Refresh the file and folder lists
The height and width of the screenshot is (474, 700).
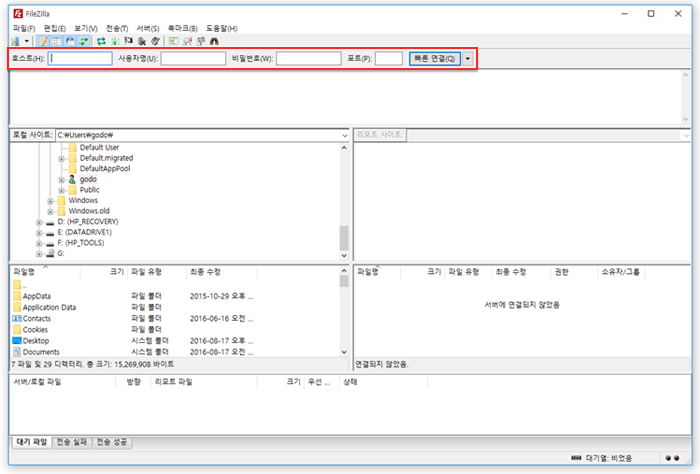[101, 42]
